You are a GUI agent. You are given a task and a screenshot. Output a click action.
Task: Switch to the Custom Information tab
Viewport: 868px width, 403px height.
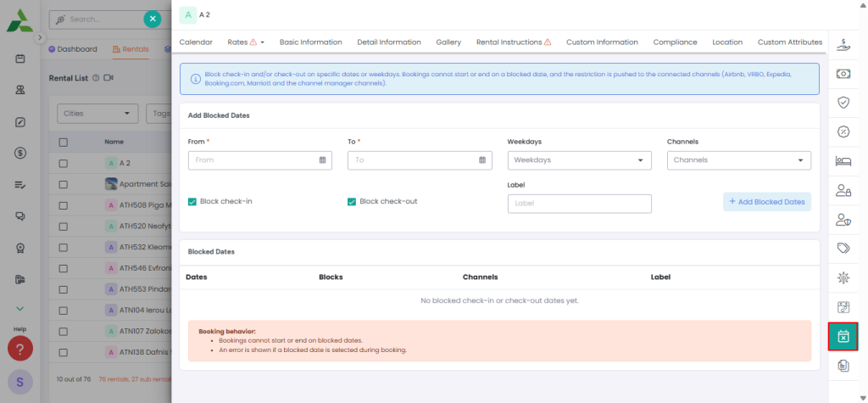tap(602, 42)
